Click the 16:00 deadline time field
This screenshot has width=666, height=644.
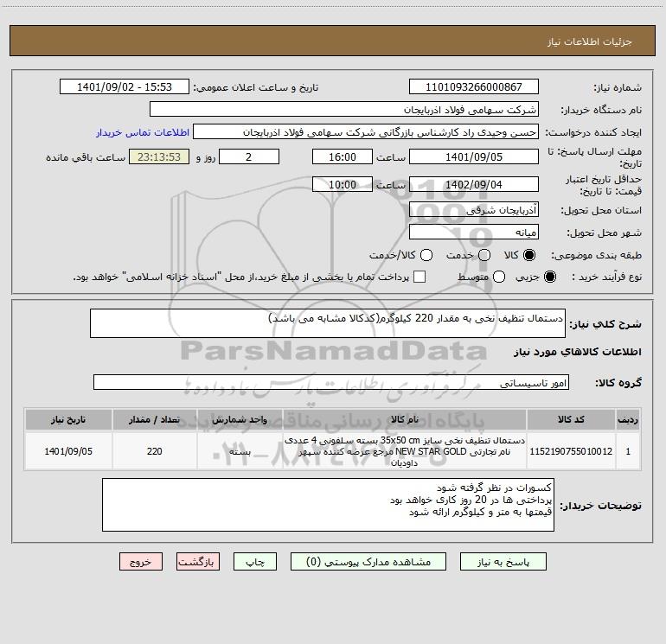pos(343,156)
